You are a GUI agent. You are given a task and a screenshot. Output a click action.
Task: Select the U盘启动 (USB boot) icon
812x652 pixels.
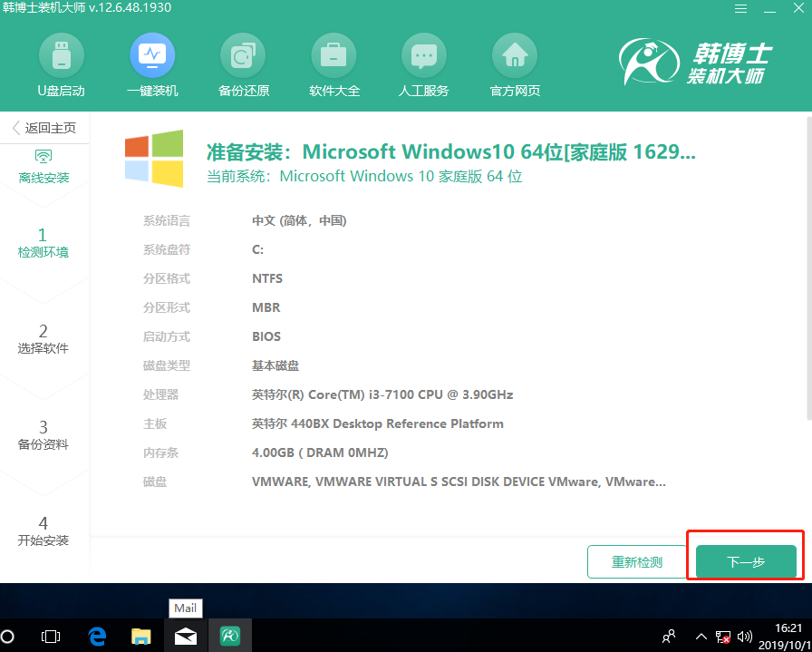coord(62,63)
